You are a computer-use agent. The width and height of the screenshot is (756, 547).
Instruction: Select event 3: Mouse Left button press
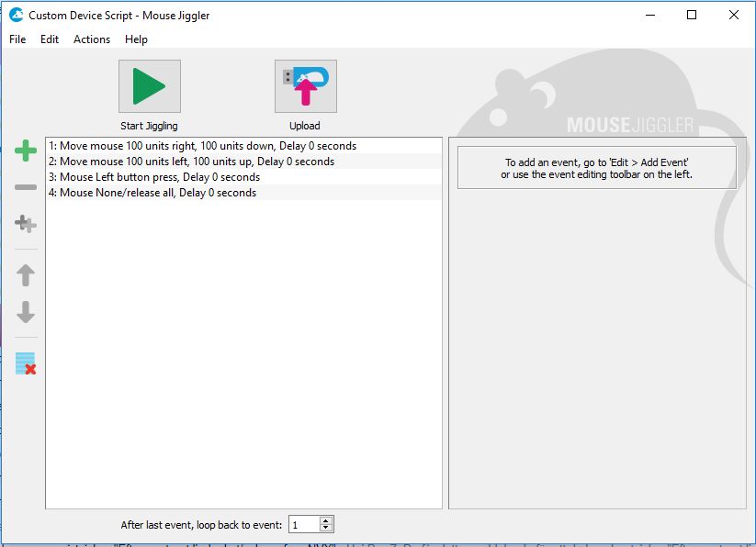[x=243, y=177]
